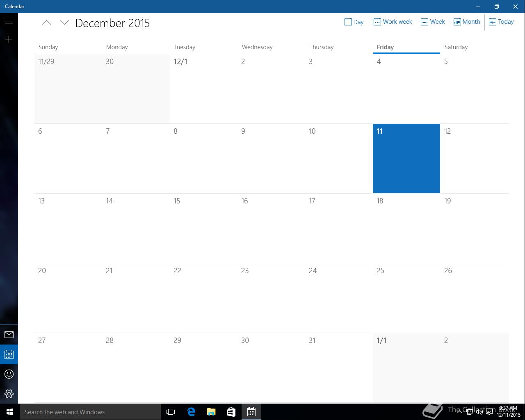Image resolution: width=525 pixels, height=420 pixels.
Task: Select December 31 cell
Action: pos(339,368)
